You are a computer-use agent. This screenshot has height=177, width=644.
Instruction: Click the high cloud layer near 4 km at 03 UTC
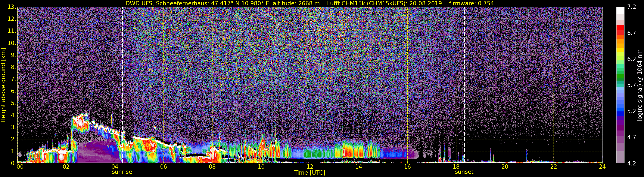click(x=81, y=122)
